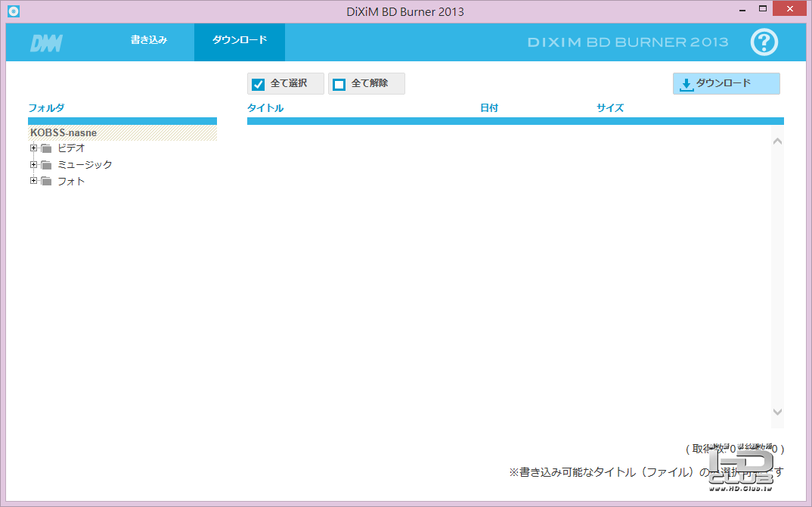This screenshot has width=812, height=507.
Task: Minimize the DiXiM BD Burner window
Action: pyautogui.click(x=742, y=9)
